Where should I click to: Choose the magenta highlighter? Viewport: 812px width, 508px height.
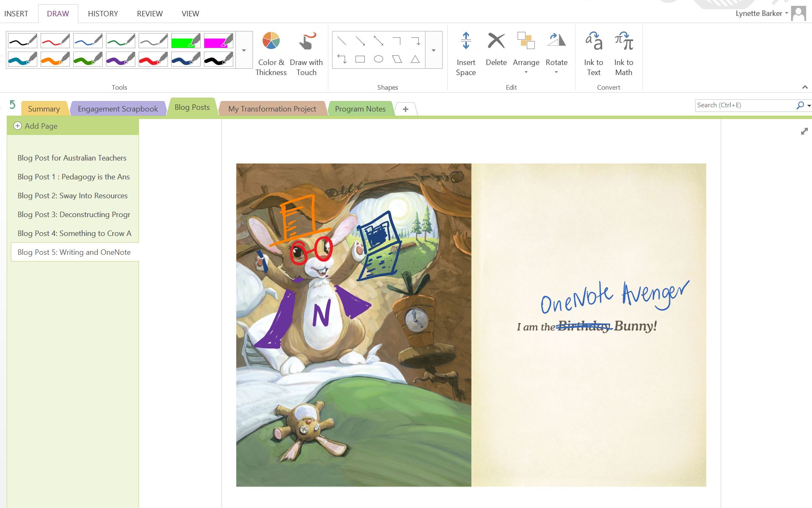tap(219, 41)
